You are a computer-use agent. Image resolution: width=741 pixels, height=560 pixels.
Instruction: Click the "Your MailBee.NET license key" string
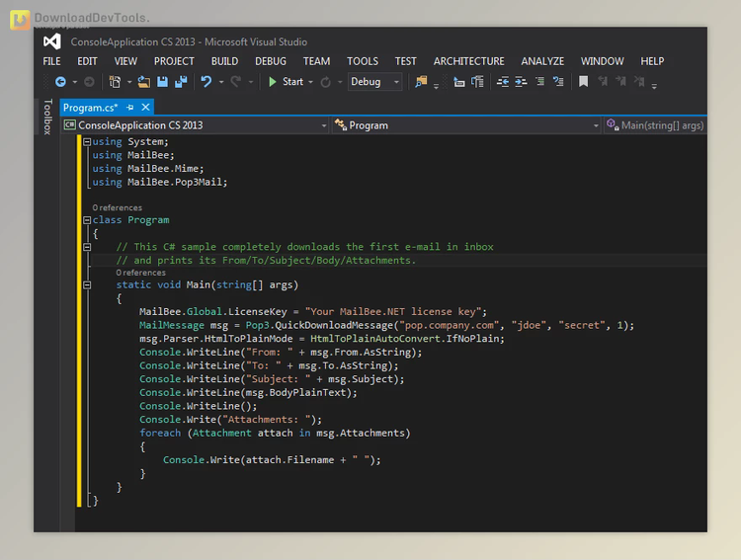(392, 311)
